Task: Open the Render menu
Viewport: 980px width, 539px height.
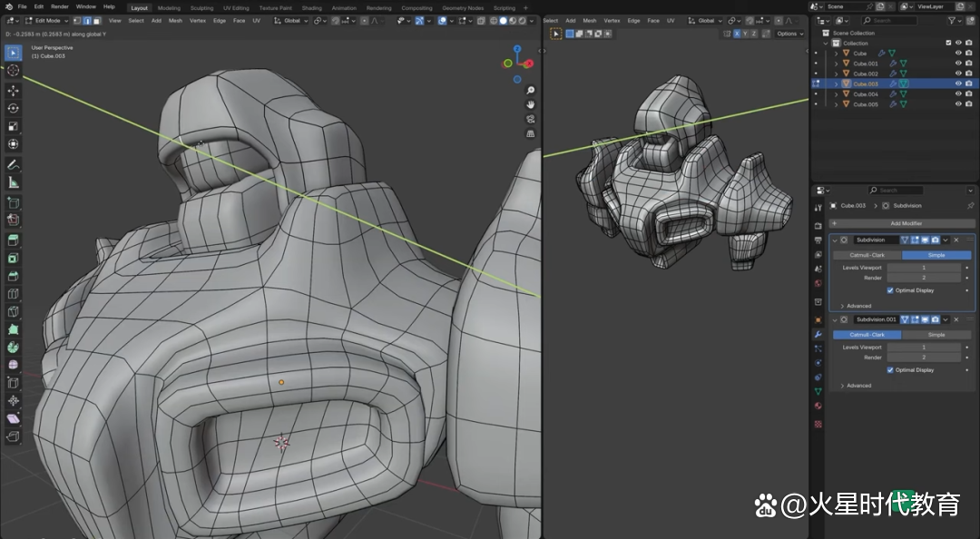Action: tap(59, 6)
